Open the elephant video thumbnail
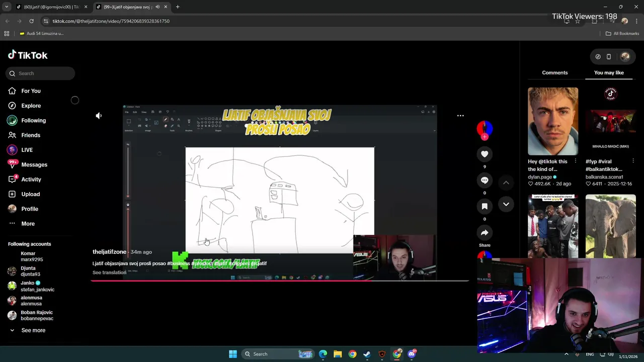Image resolution: width=644 pixels, height=362 pixels. pos(611,226)
